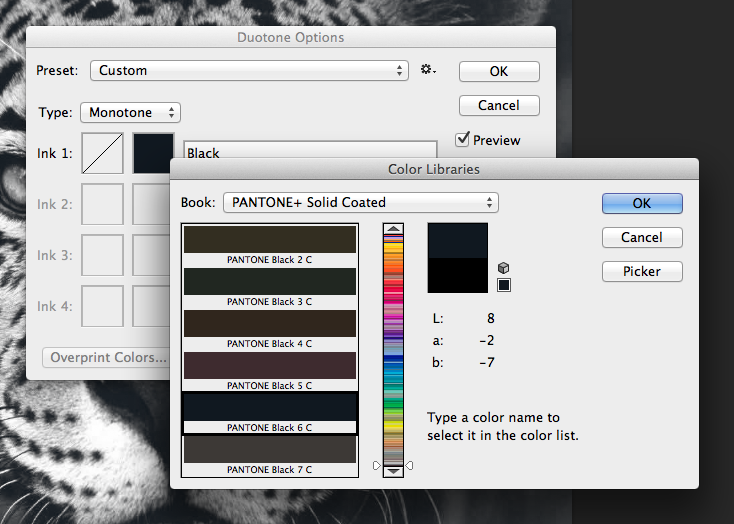
Task: Click the L value 8
Action: [x=491, y=318]
